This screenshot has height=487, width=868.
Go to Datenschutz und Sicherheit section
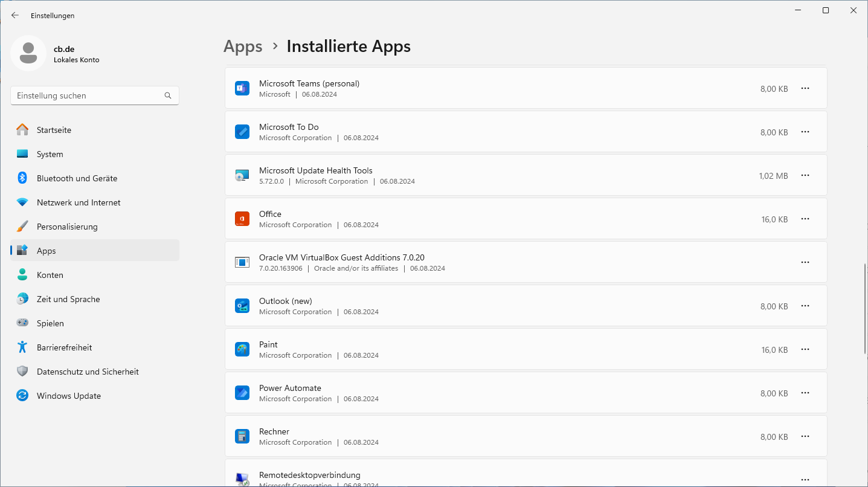[x=88, y=372]
